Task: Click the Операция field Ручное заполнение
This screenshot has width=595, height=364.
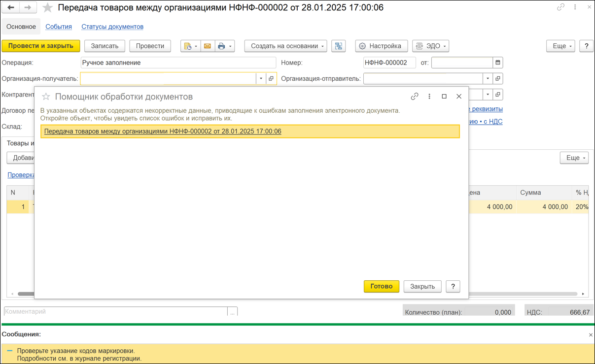Action: coord(178,63)
